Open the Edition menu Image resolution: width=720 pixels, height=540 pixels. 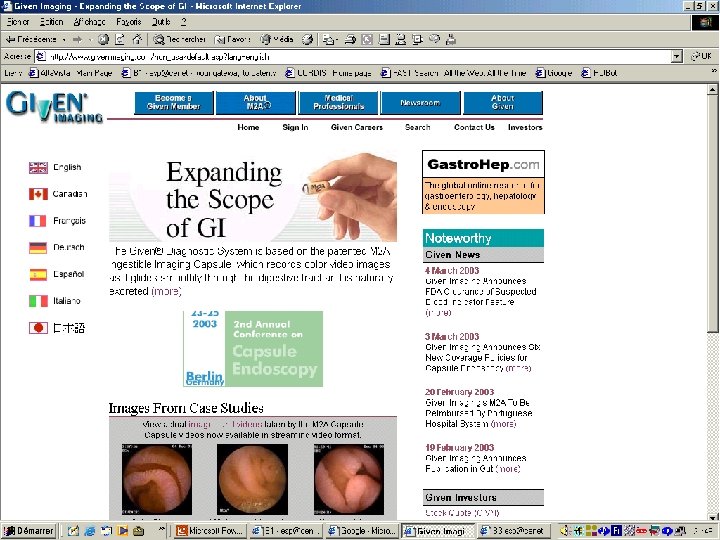coord(51,22)
